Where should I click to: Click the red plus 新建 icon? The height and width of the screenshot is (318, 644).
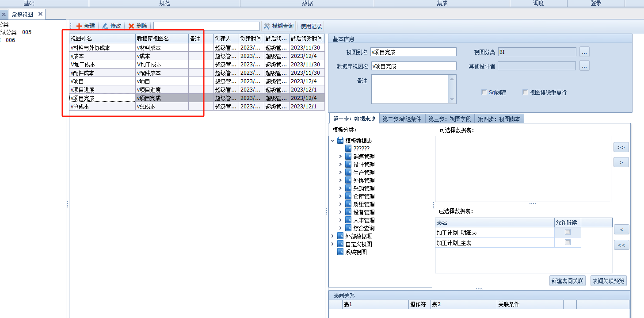[x=79, y=26]
